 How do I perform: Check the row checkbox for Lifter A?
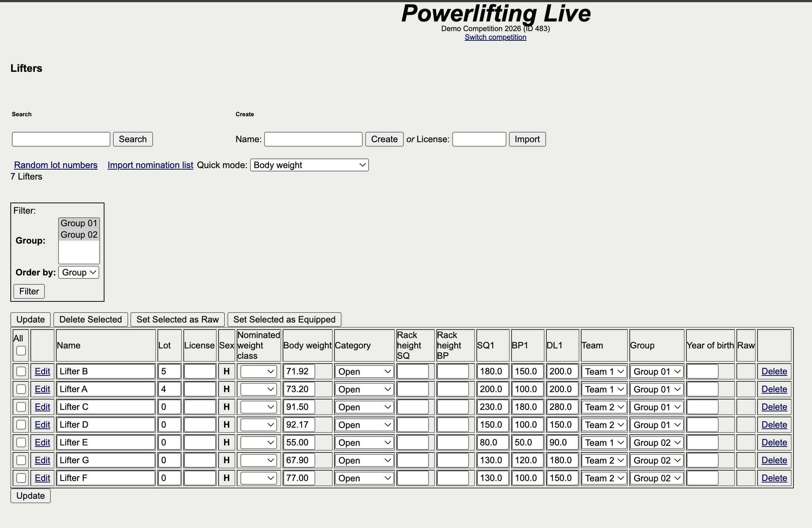click(21, 389)
